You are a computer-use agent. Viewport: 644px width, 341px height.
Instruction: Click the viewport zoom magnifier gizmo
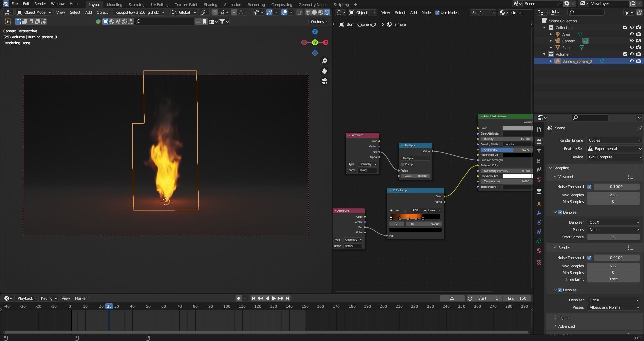(x=324, y=61)
